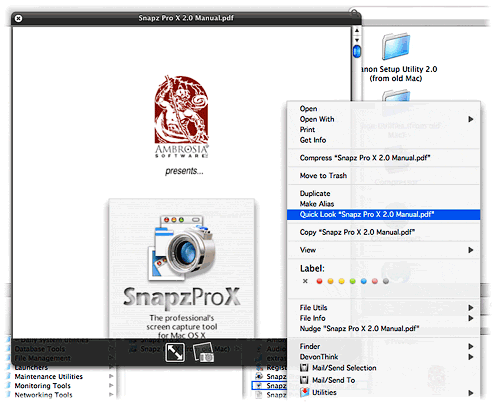This screenshot has height=406, width=495.
Task: Apply the red label color
Action: point(319,281)
